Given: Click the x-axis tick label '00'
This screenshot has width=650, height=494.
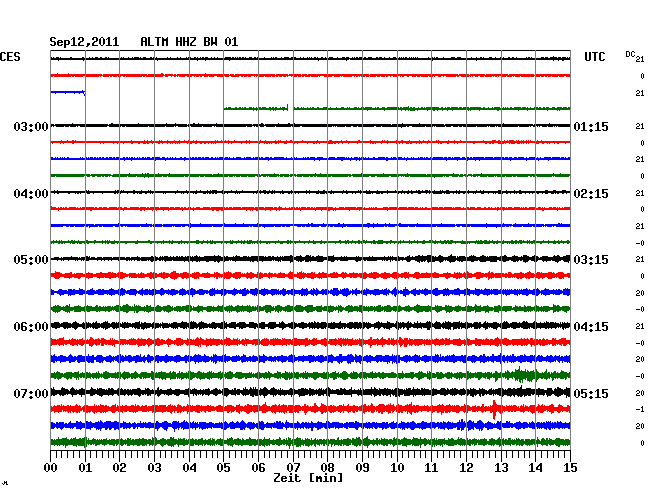Looking at the screenshot, I should (x=51, y=467).
